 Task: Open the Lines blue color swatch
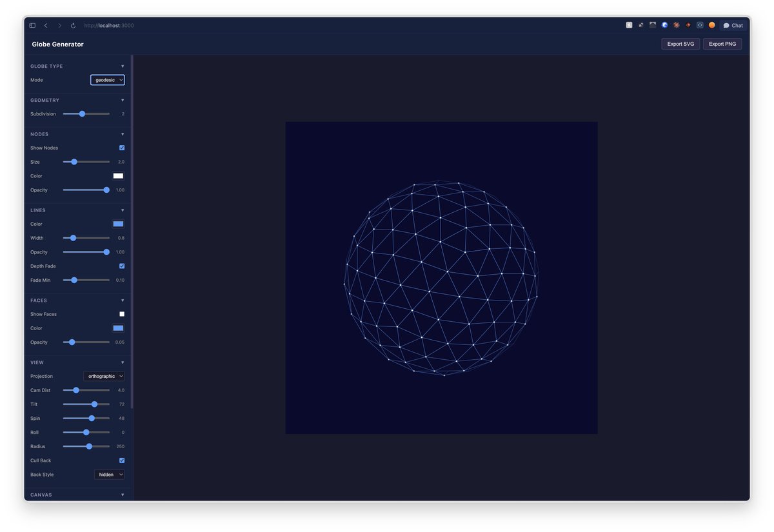click(x=118, y=224)
